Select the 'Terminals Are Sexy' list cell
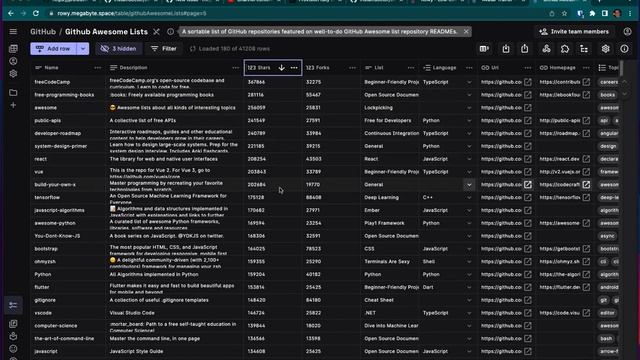The height and width of the screenshot is (360, 640). (390, 262)
